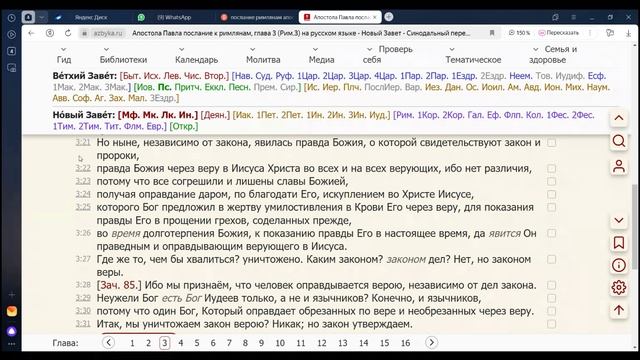The width and height of the screenshot is (640, 360).
Task: Expand panel with downward chevron button
Action: click(619, 220)
